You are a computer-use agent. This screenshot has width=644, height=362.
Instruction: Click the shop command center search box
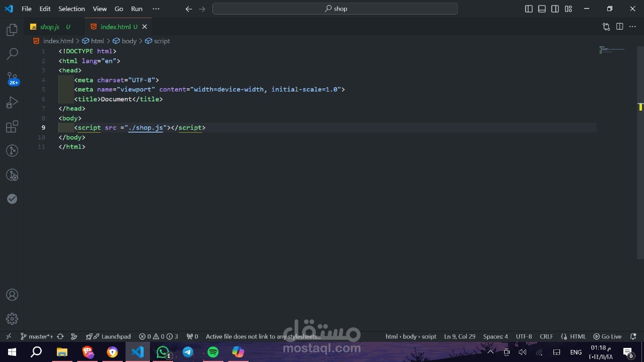click(x=335, y=9)
